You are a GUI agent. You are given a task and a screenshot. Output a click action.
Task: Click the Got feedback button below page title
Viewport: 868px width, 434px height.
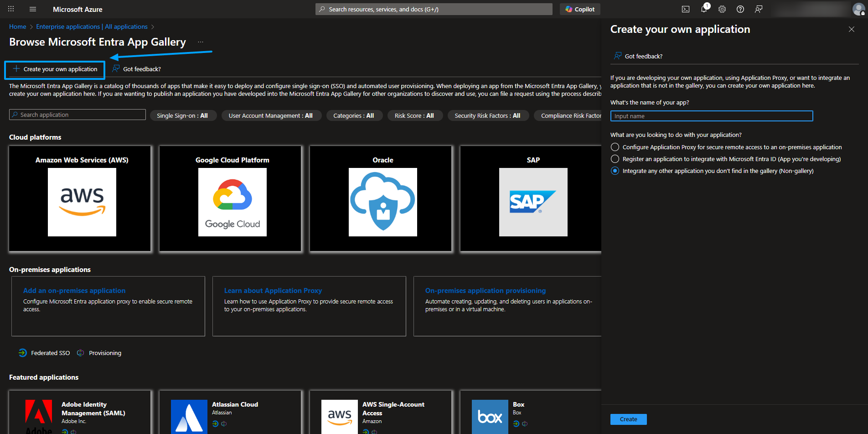tap(136, 69)
